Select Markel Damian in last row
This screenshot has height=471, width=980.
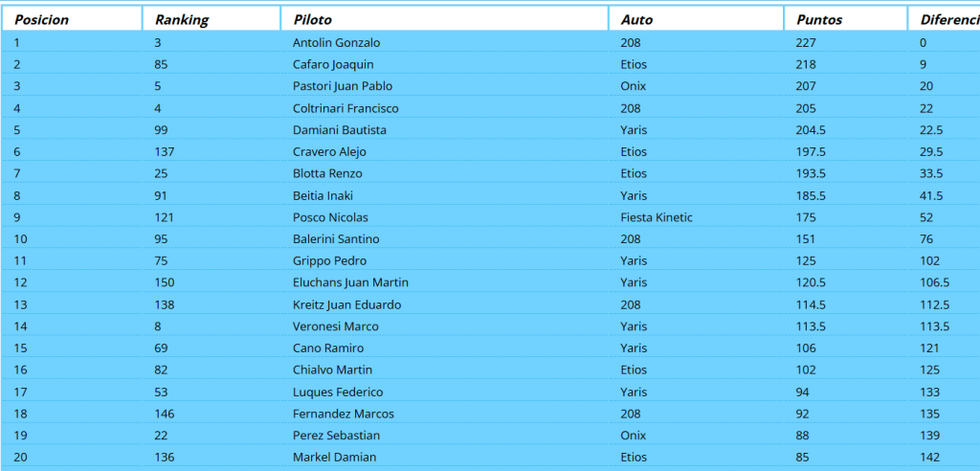point(334,457)
